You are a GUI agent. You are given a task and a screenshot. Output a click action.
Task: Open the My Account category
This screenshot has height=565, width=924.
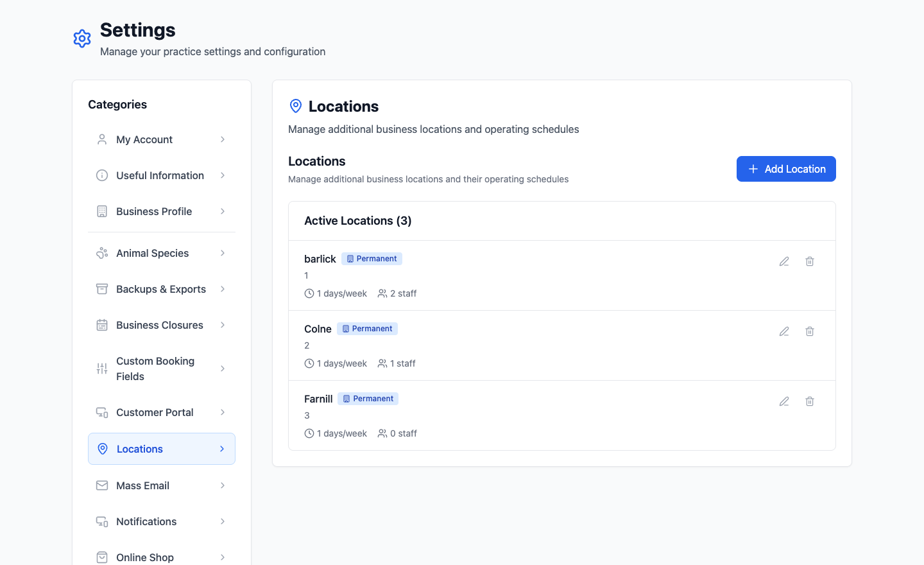(x=162, y=139)
